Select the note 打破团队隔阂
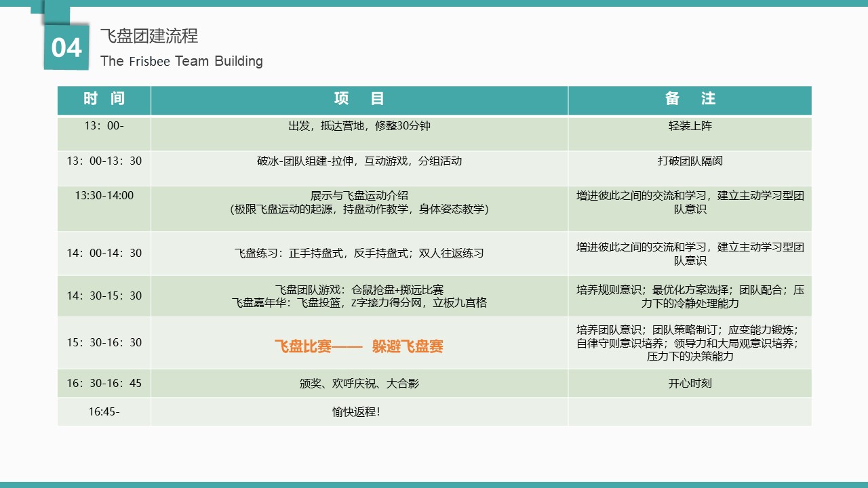The height and width of the screenshot is (488, 868). tap(690, 161)
